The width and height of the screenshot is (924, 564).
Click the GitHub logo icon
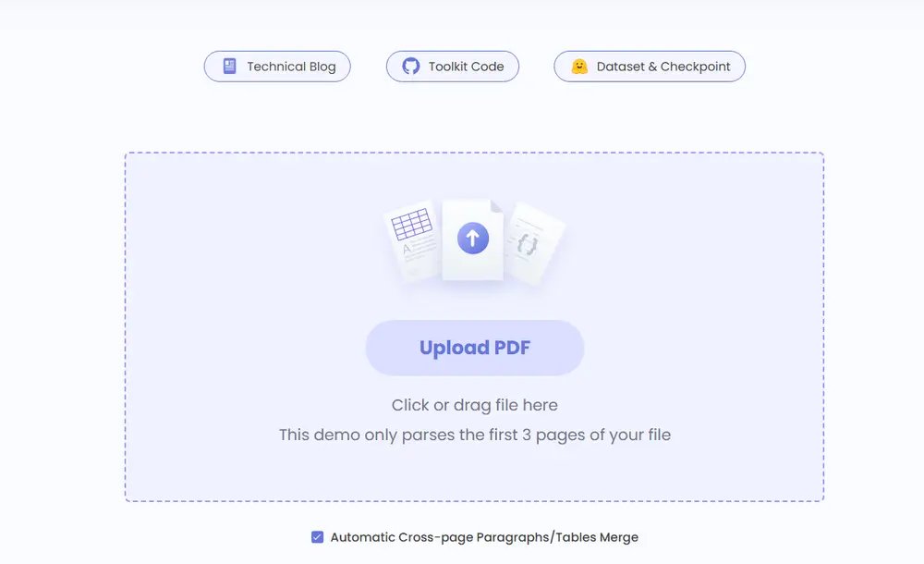411,67
